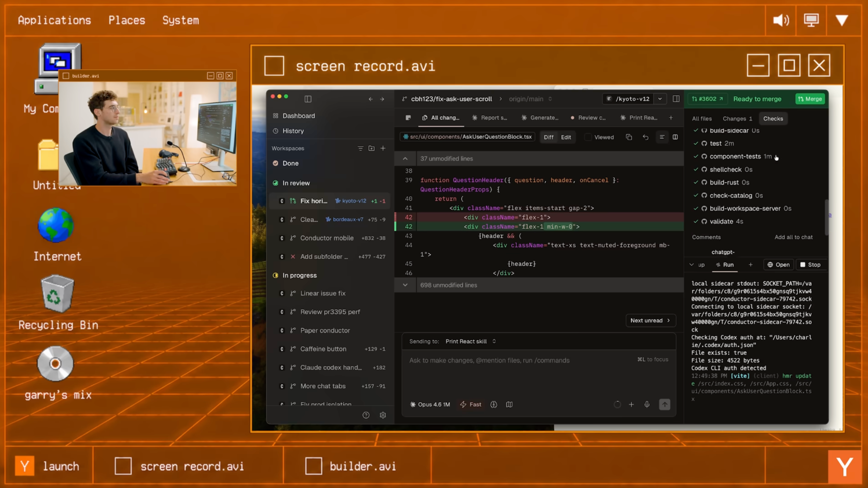868x488 pixels.
Task: Add a new terminal tab with plus
Action: point(751,265)
